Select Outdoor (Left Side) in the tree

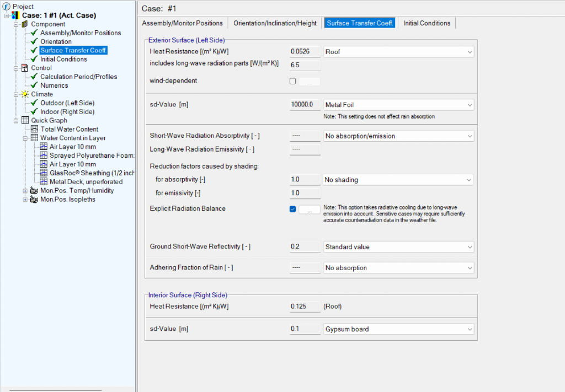[x=67, y=103]
